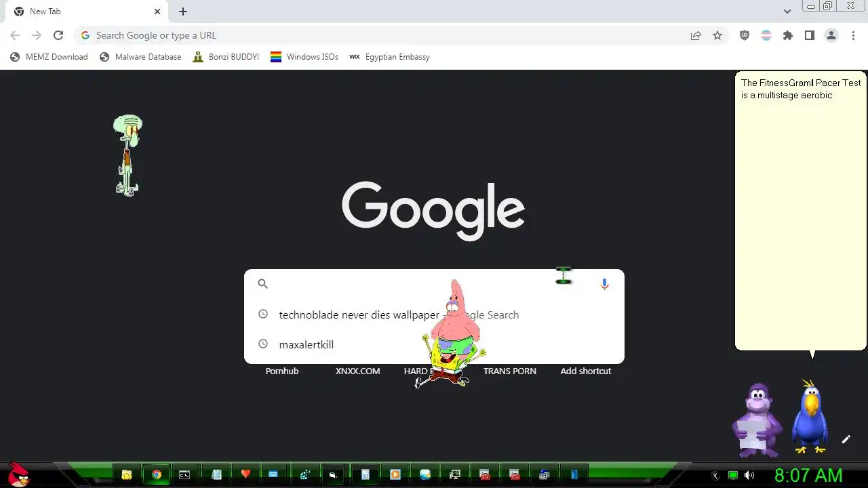
Task: Open the Angry Birds start button
Action: [19, 475]
